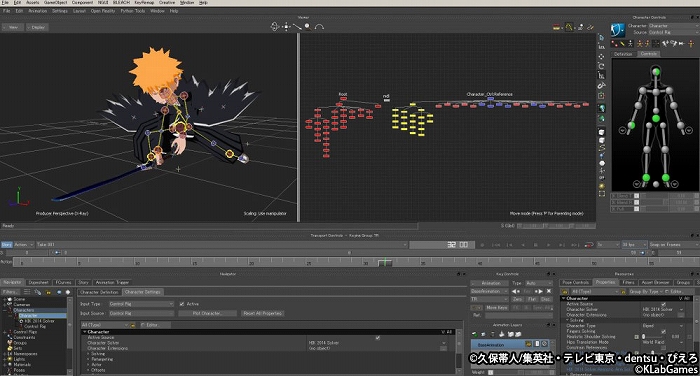Toggle the Constrain References checkbox

[663, 347]
